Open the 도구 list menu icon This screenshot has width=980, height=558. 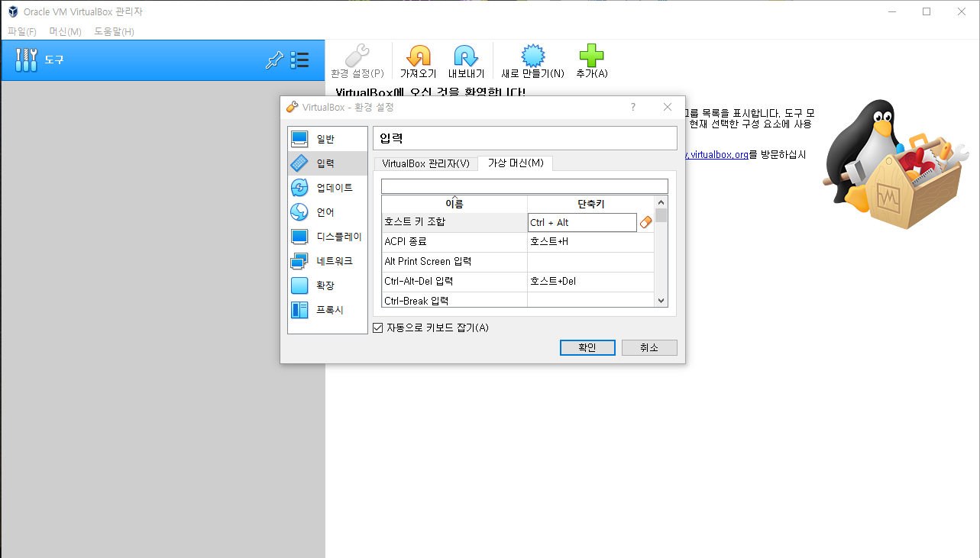299,60
